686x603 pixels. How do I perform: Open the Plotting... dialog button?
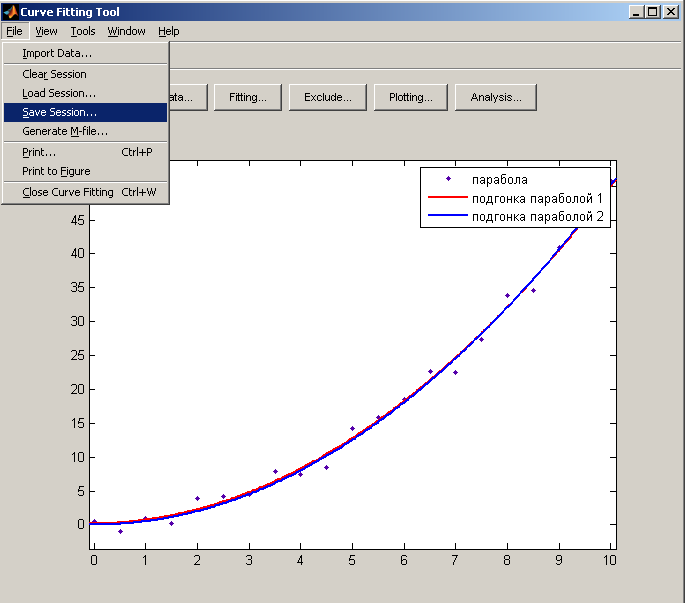pyautogui.click(x=411, y=97)
